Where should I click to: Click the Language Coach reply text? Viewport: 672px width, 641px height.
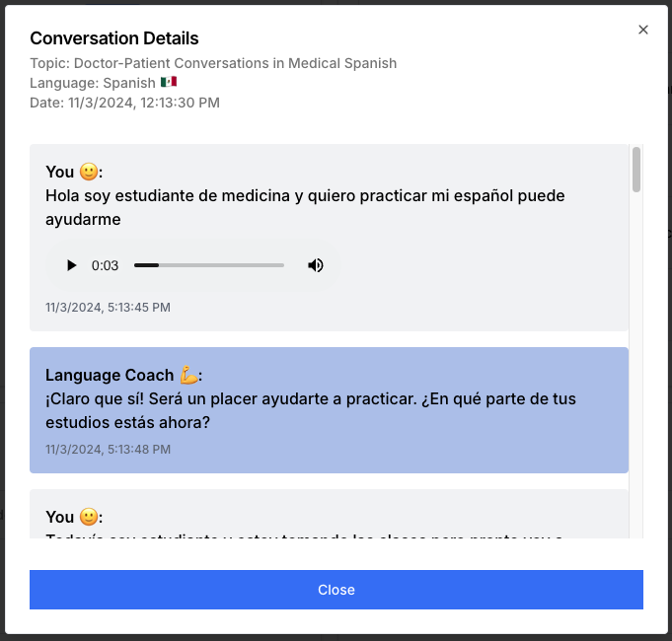click(x=311, y=410)
